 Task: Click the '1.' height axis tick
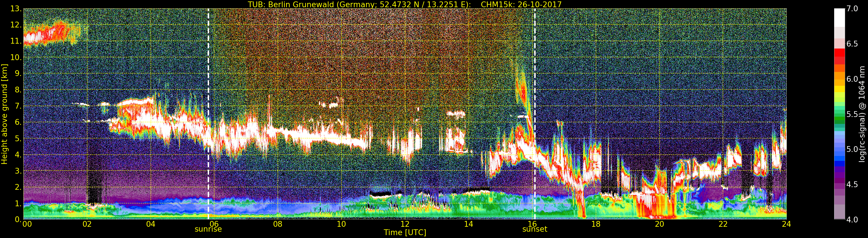coord(18,203)
